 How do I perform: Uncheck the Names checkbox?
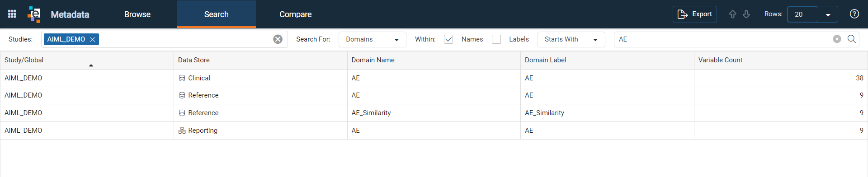(x=448, y=39)
